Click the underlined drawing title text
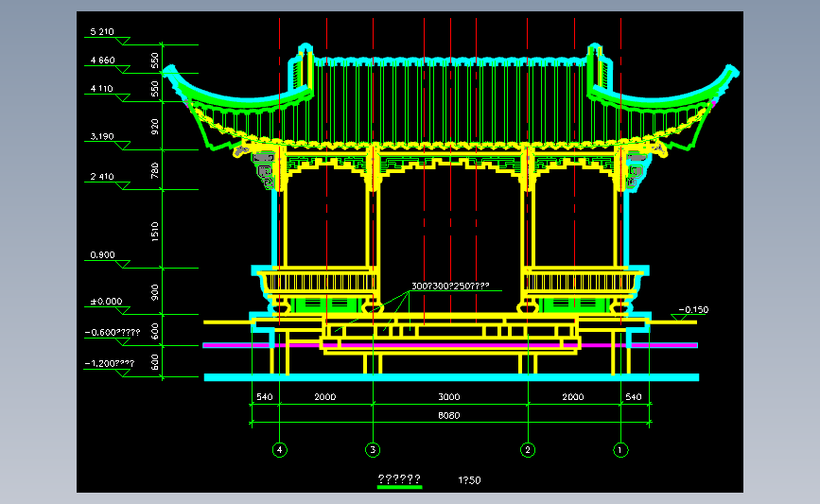This screenshot has height=504, width=820. click(x=399, y=478)
